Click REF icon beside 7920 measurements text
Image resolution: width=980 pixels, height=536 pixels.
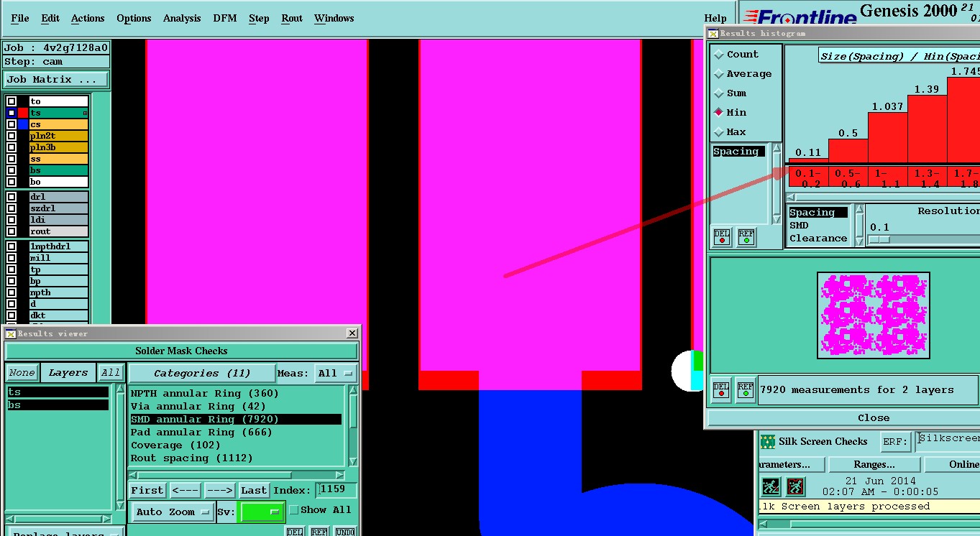tap(746, 389)
